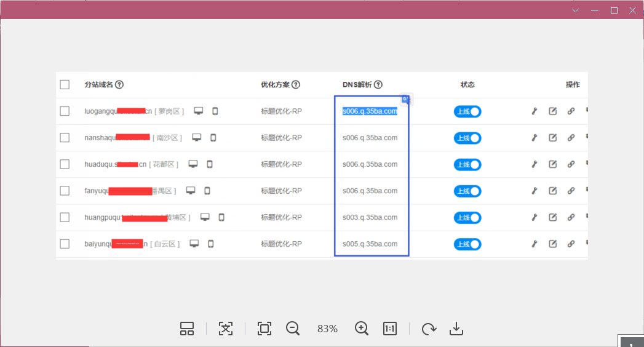Rotate the image clockwise
Image resolution: width=644 pixels, height=347 pixels.
tap(429, 329)
